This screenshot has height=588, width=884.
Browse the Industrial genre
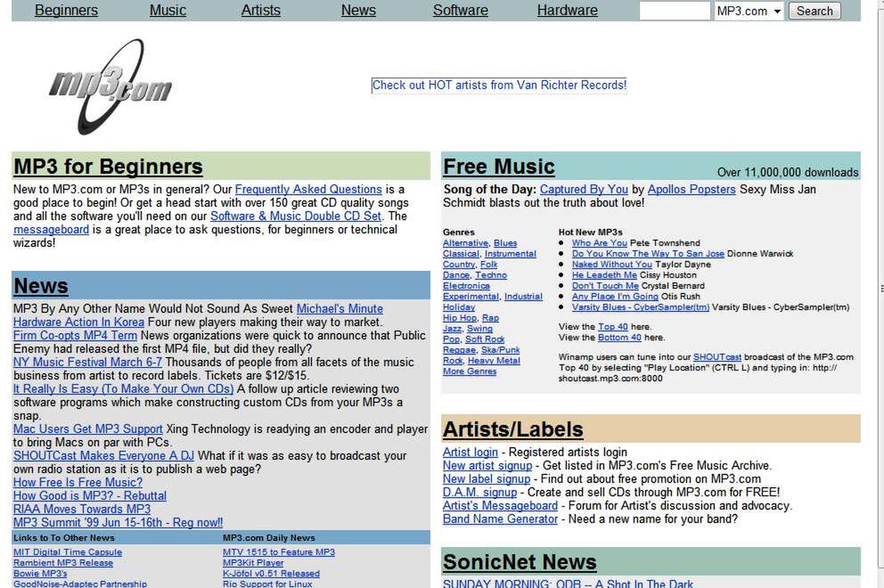[523, 297]
